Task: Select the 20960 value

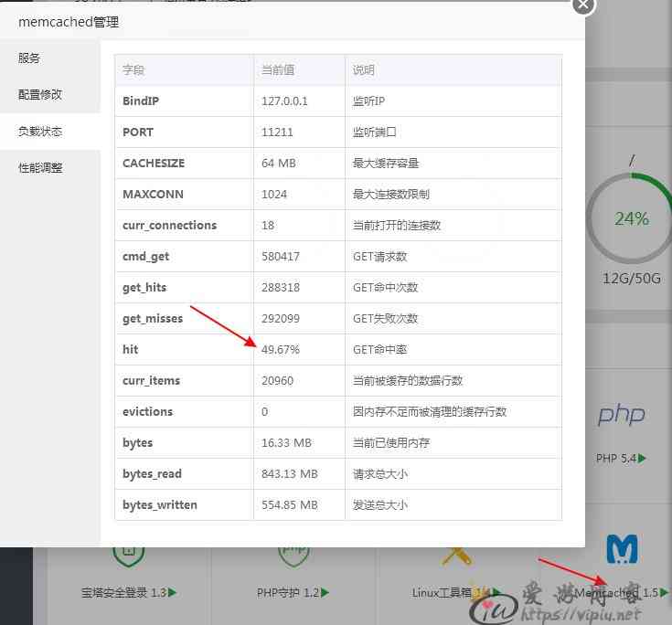Action: (277, 381)
